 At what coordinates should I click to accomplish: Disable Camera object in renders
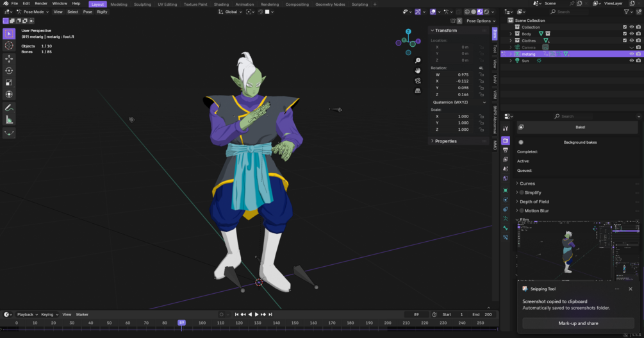pos(638,47)
